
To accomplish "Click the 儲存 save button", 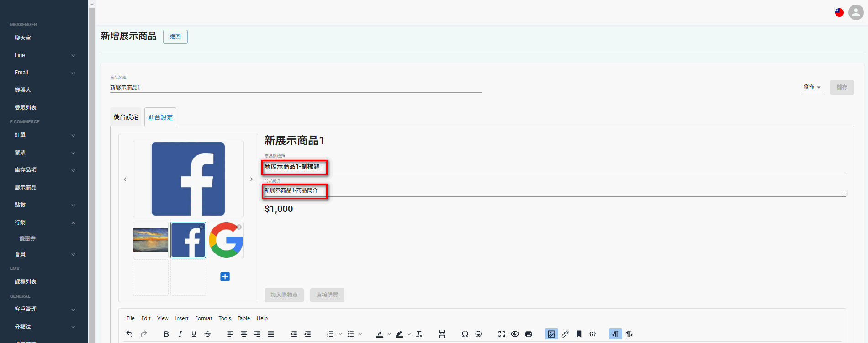I will point(842,87).
